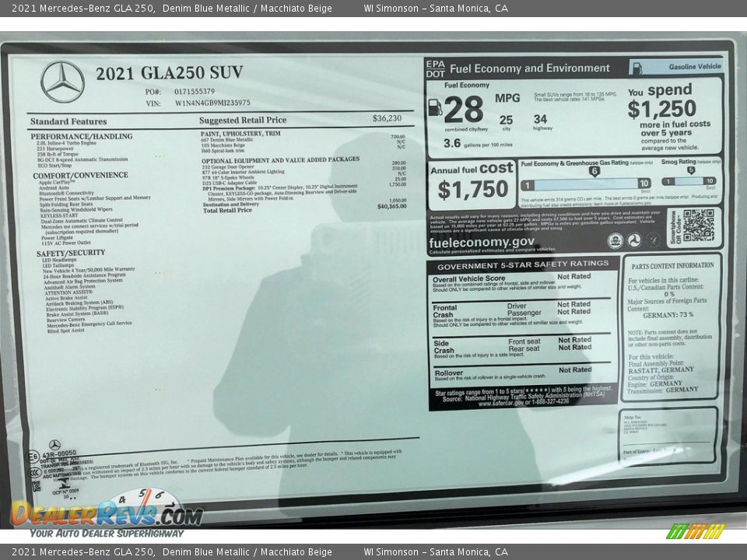
Task: Select the Smartphone QR Code
Action: coord(699,226)
